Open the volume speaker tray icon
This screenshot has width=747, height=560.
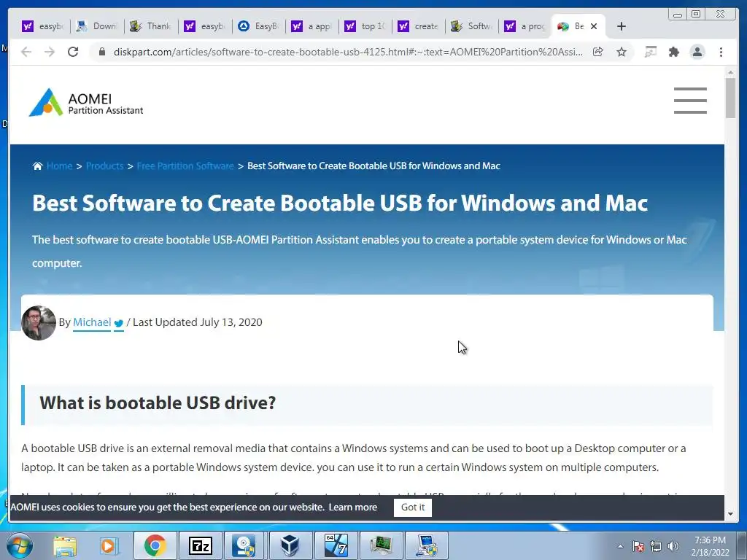tap(673, 547)
